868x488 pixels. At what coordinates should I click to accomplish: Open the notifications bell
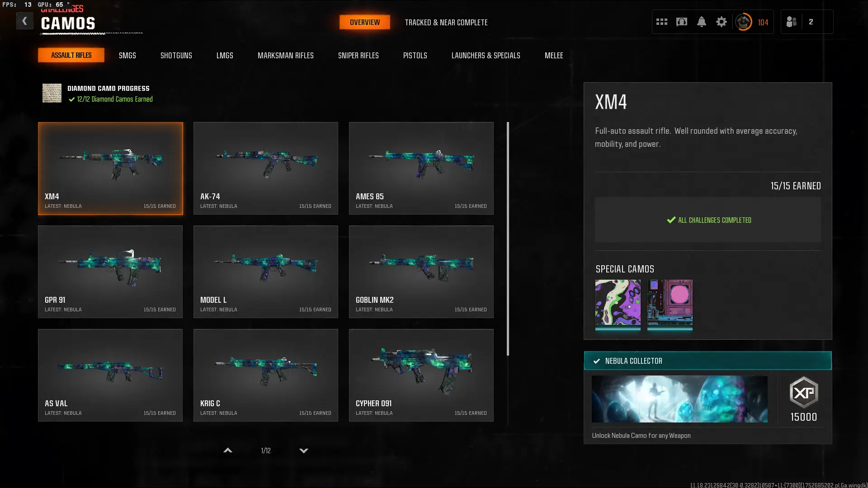tap(701, 22)
